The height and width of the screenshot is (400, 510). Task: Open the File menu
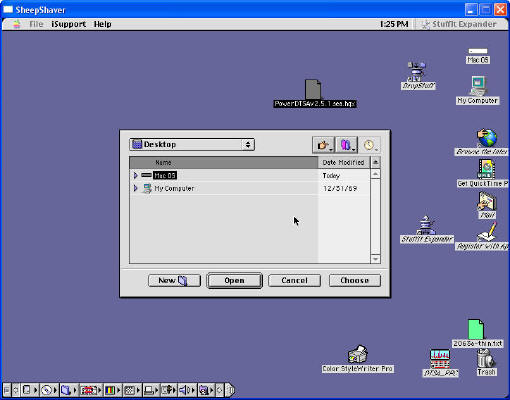click(x=36, y=24)
